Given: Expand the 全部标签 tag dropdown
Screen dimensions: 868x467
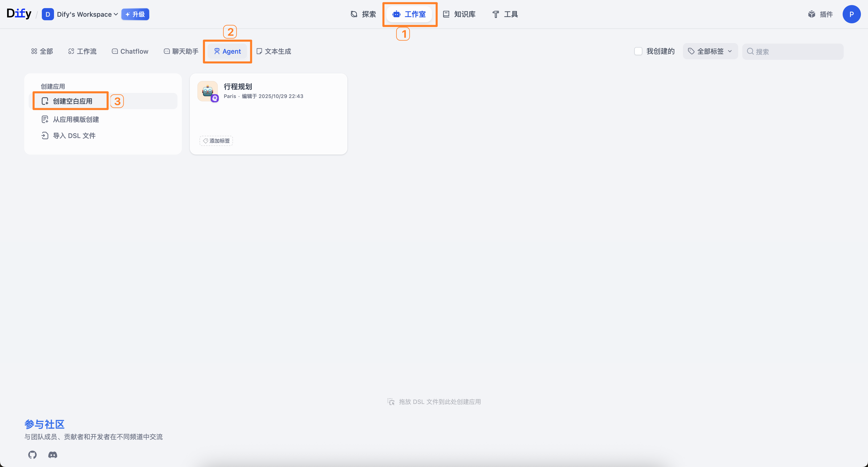Looking at the screenshot, I should (710, 51).
